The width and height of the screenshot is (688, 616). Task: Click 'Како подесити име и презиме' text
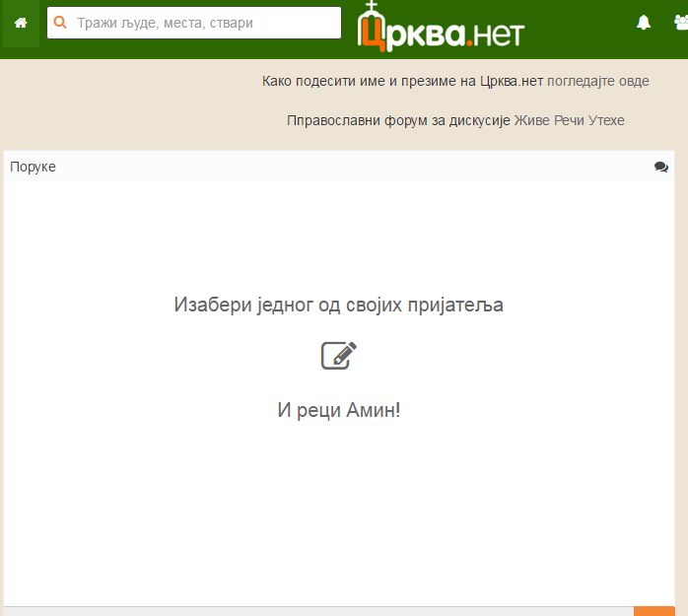(360, 81)
